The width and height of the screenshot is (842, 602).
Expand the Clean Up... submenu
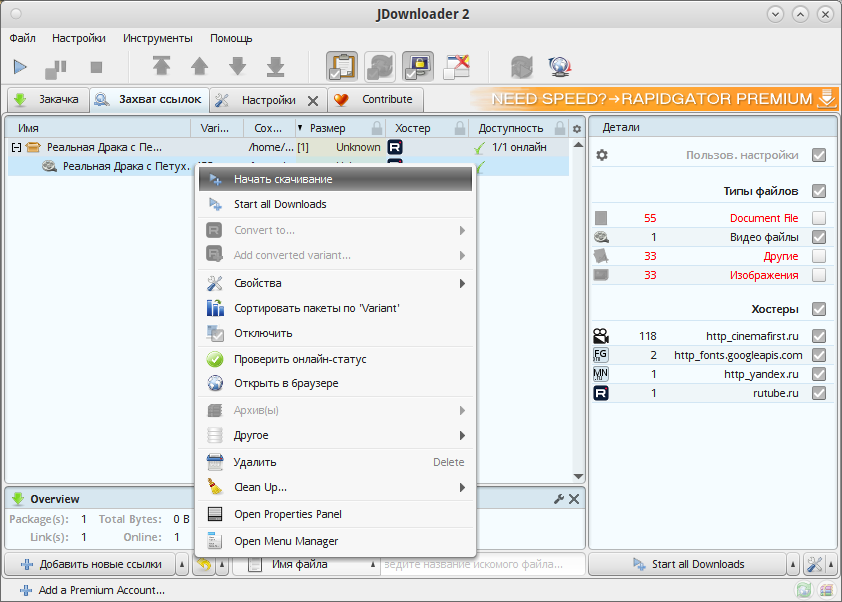(335, 487)
